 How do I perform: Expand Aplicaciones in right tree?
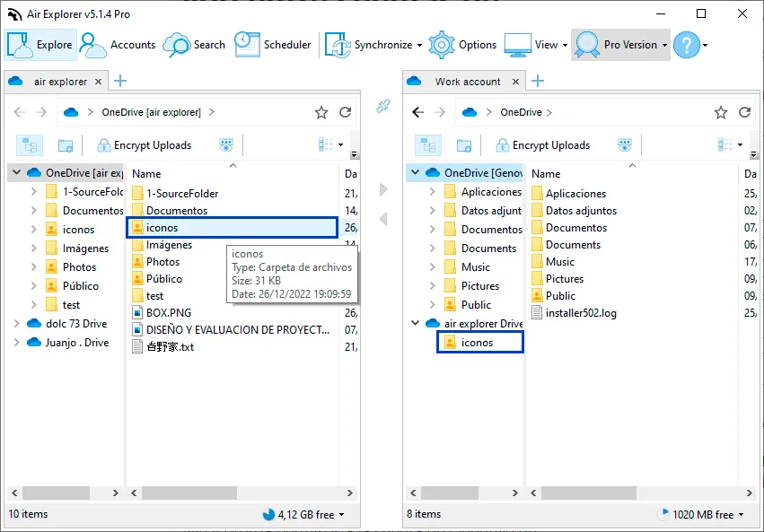coord(432,191)
